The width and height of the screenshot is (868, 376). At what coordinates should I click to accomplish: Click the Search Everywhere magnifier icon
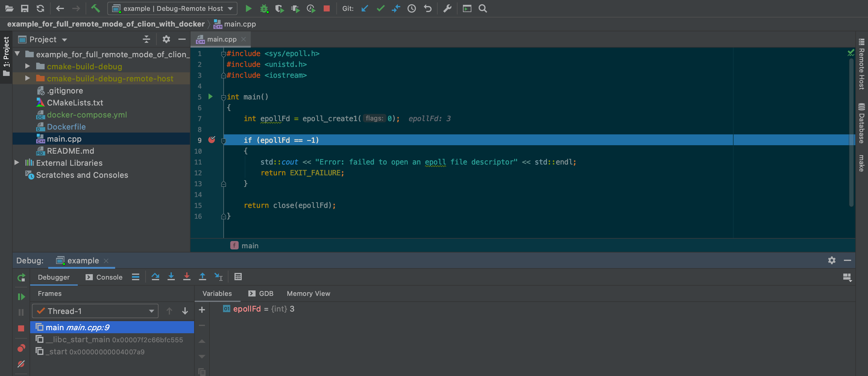tap(483, 8)
